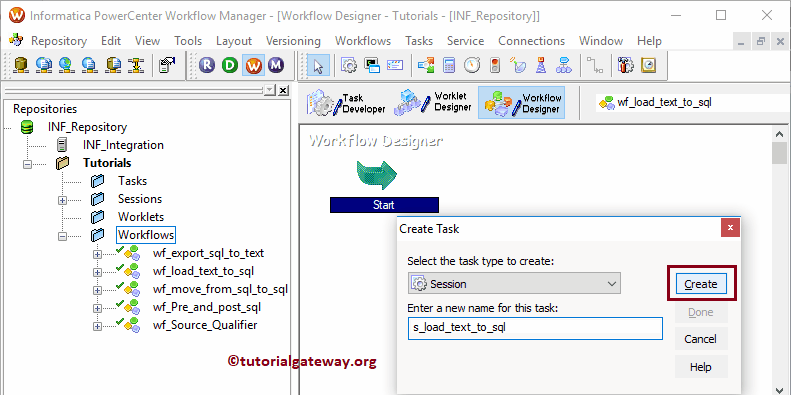The image size is (791, 395).
Task: Open Repository Manager via purple R icon
Action: (207, 65)
